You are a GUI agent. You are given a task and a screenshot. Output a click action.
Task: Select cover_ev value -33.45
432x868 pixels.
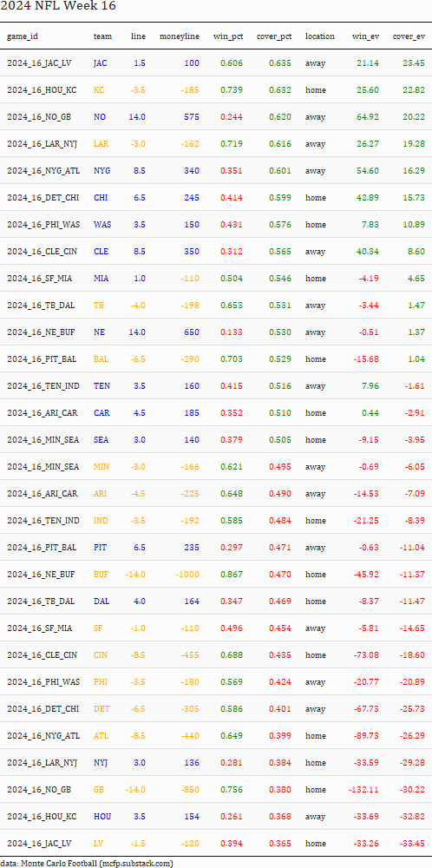(x=412, y=843)
